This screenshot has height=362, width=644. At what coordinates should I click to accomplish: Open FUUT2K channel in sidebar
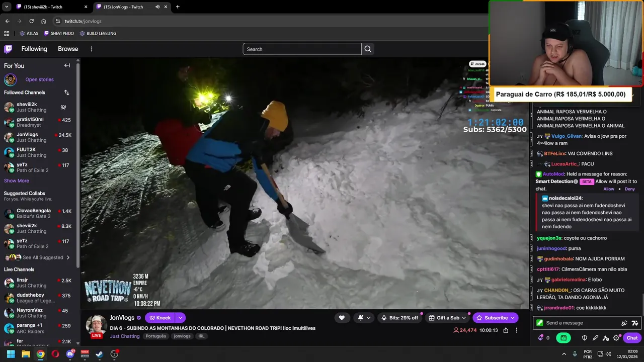(x=38, y=152)
